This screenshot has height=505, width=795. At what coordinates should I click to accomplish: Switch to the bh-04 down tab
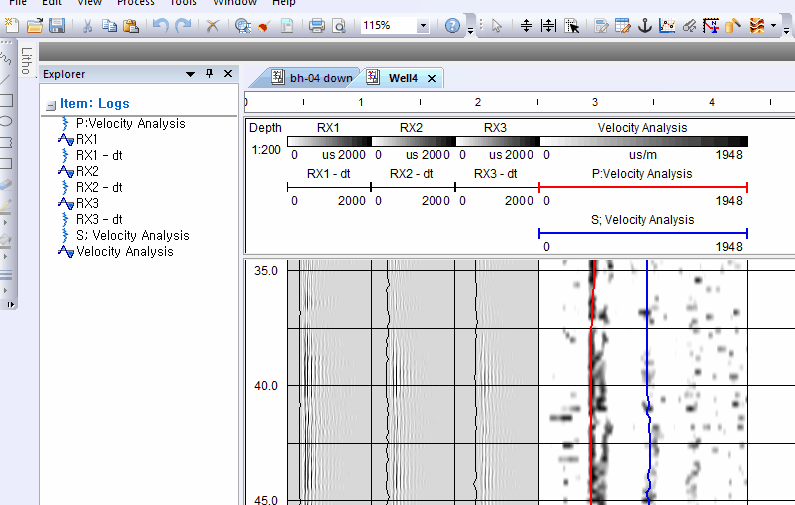312,78
